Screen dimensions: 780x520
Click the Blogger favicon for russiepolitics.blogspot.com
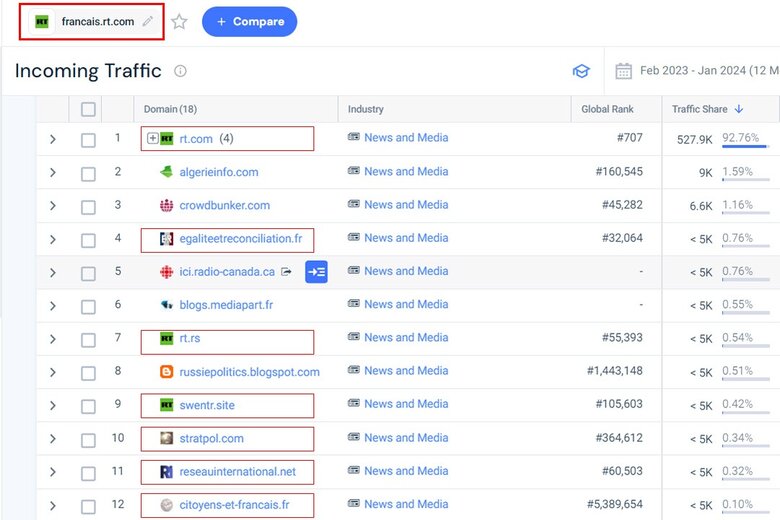point(167,372)
